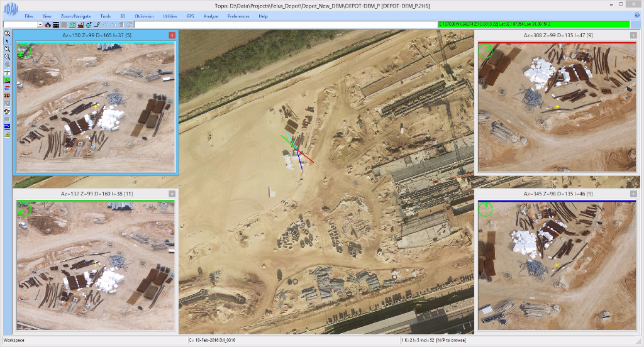The width and height of the screenshot is (644, 347).
Task: Open the blue profile graph tool
Action: [7, 126]
